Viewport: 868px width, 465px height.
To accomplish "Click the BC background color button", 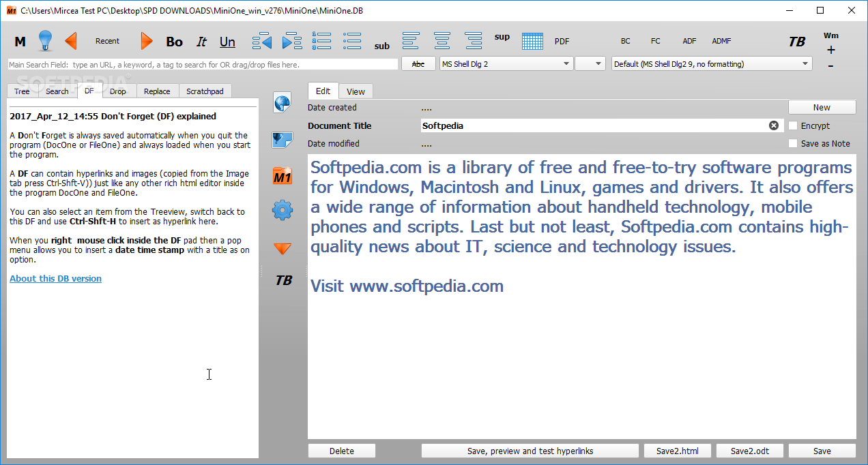I will coord(626,41).
